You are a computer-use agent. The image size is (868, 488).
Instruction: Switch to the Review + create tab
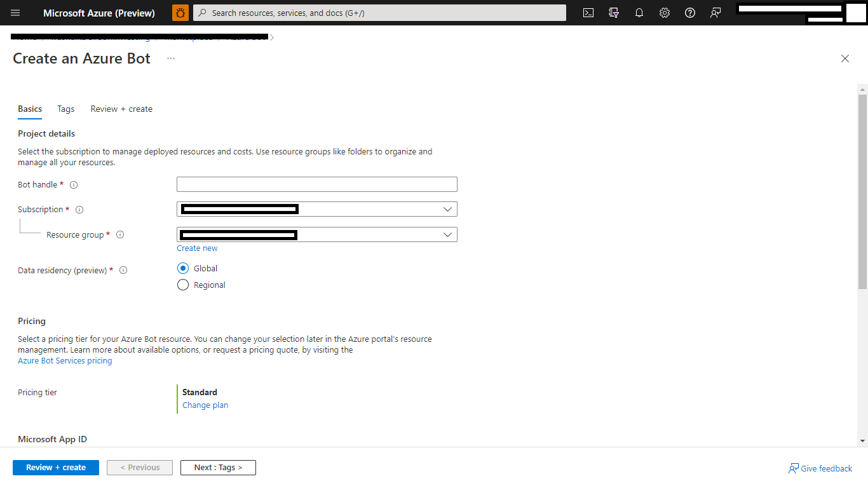(121, 109)
